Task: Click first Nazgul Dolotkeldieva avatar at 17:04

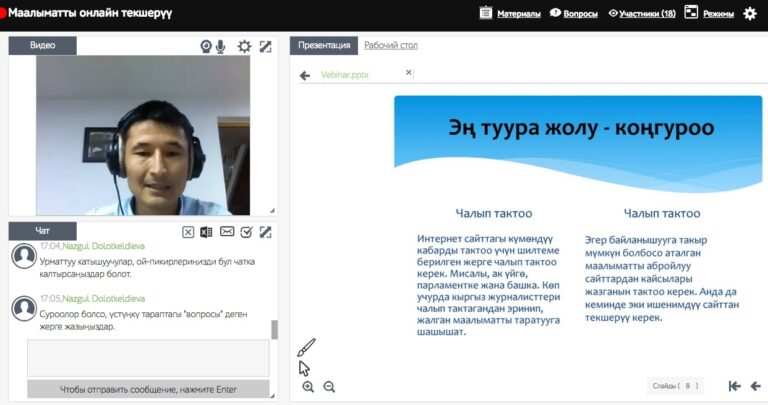Action: 24,256
